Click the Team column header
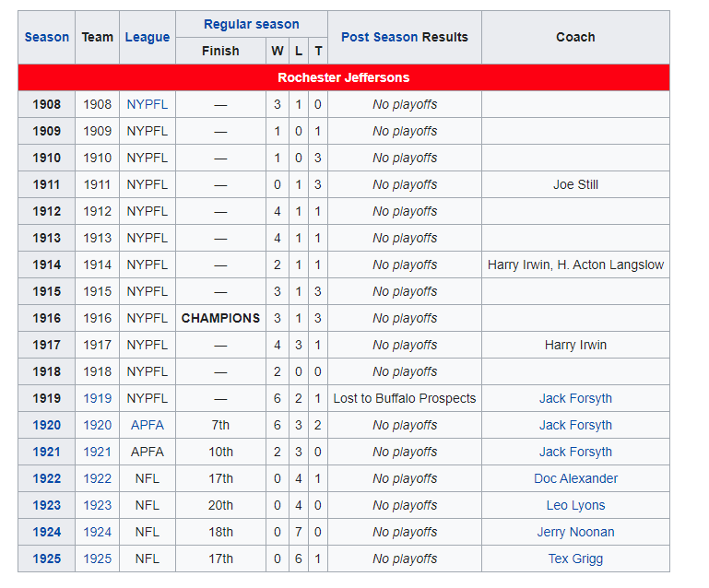Image resolution: width=709 pixels, height=588 pixels. click(97, 37)
